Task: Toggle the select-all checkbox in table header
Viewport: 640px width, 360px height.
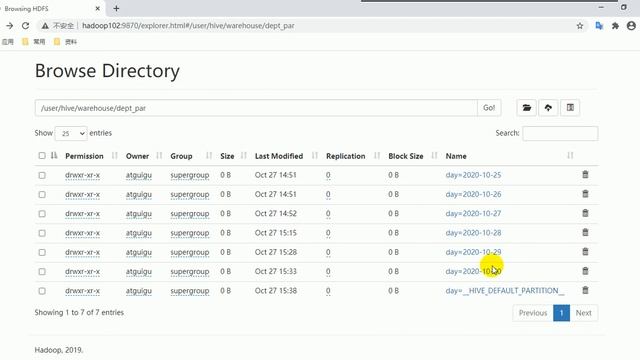Action: click(x=42, y=156)
